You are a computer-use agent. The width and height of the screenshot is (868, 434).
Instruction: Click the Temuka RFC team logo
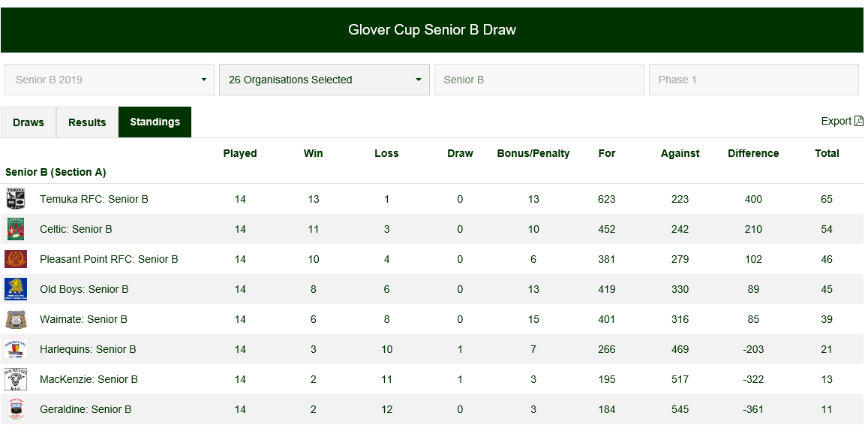[x=16, y=199]
